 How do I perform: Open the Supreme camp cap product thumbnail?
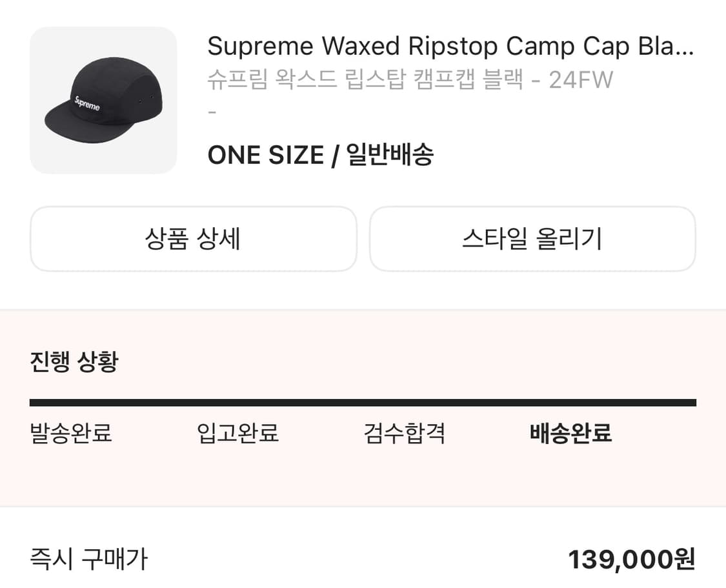point(103,100)
